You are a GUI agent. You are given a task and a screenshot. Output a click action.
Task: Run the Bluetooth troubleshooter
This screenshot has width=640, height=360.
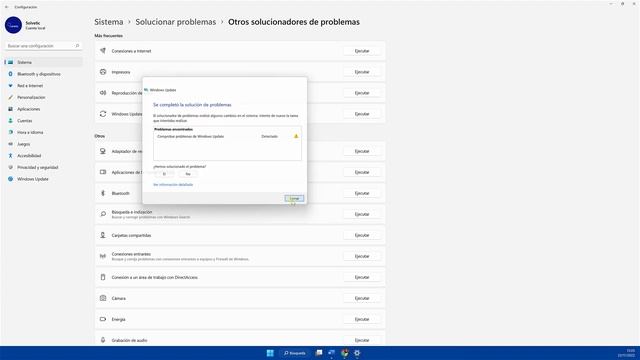362,193
